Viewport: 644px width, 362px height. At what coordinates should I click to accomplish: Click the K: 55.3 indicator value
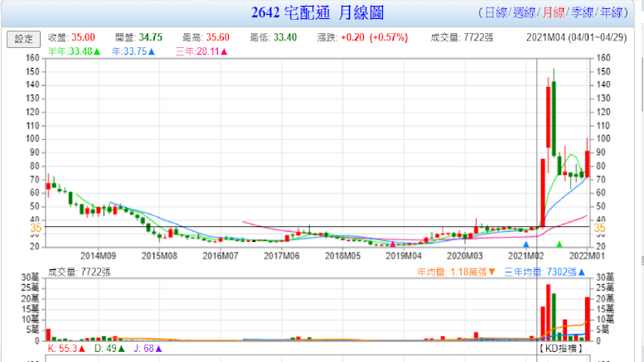(x=66, y=349)
